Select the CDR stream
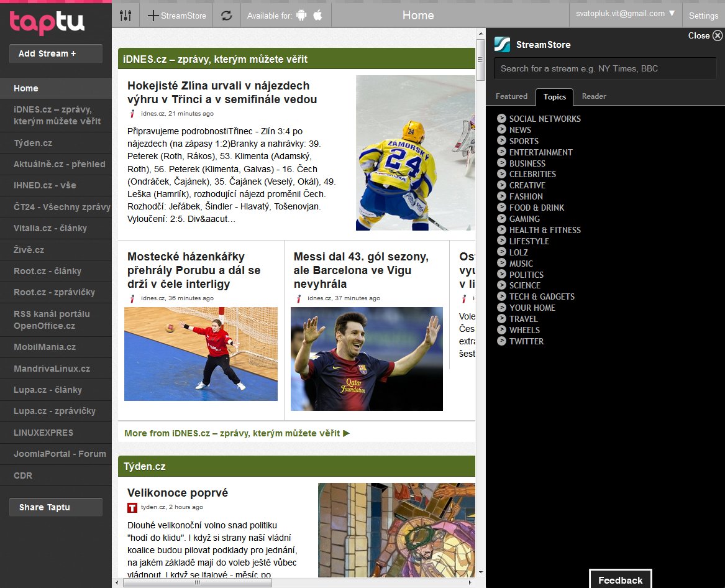This screenshot has width=725, height=588. (55, 475)
